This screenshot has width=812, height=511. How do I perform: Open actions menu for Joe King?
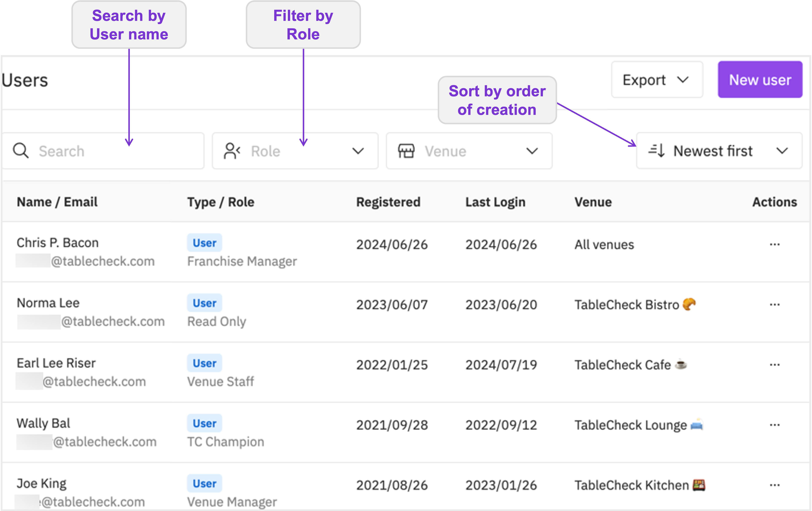775,485
